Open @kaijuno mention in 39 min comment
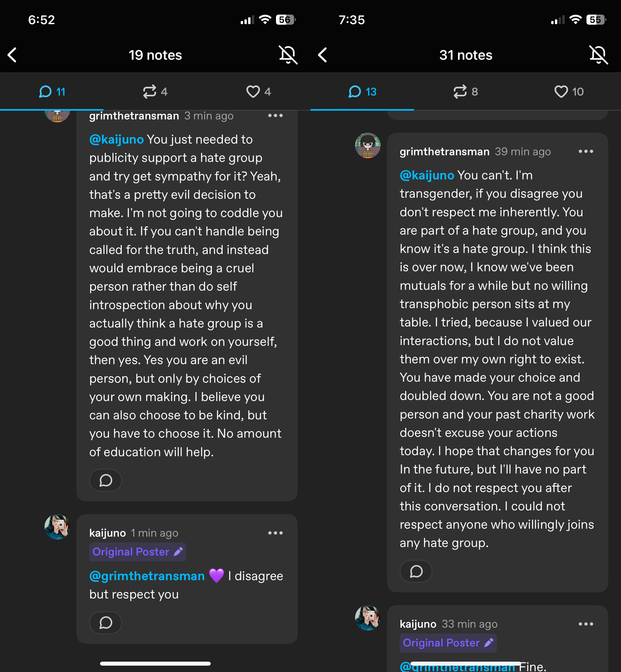621x672 pixels. (427, 175)
